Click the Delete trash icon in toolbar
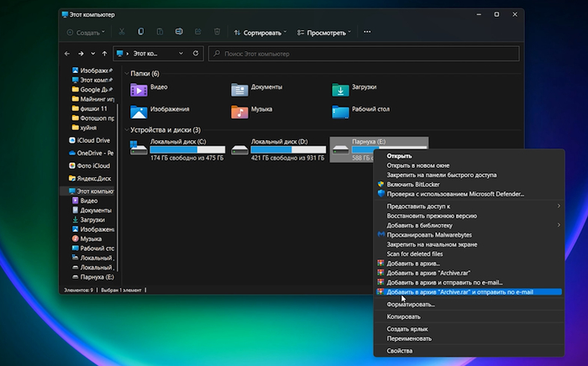Screen dimensions: 588x366 click(217, 32)
